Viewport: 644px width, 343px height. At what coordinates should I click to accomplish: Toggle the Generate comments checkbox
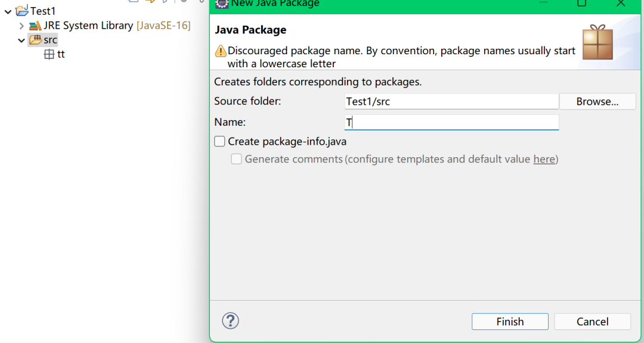click(236, 159)
